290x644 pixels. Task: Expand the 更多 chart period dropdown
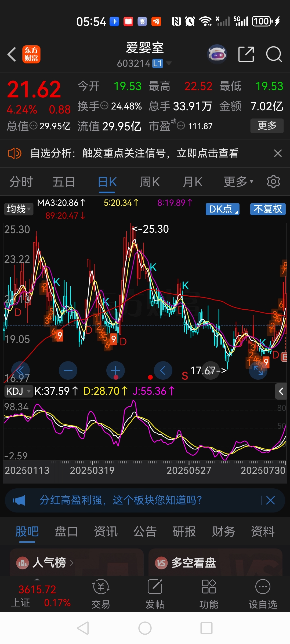click(x=239, y=182)
